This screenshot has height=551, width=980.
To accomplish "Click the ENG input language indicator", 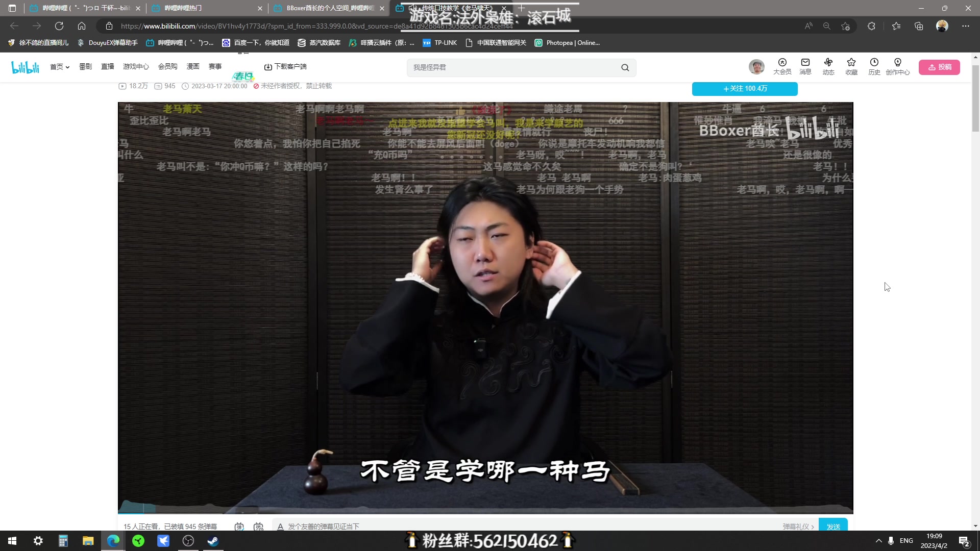I will (x=906, y=541).
